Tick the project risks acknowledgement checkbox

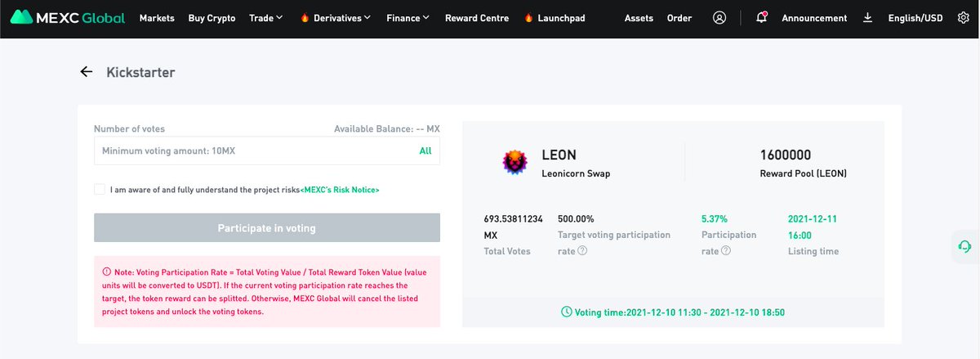(x=100, y=190)
